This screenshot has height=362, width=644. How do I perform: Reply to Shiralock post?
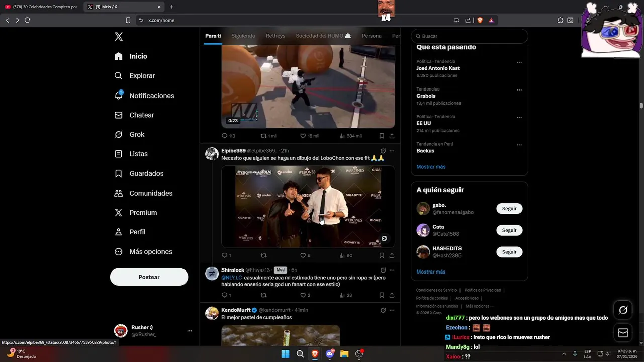[x=226, y=295]
